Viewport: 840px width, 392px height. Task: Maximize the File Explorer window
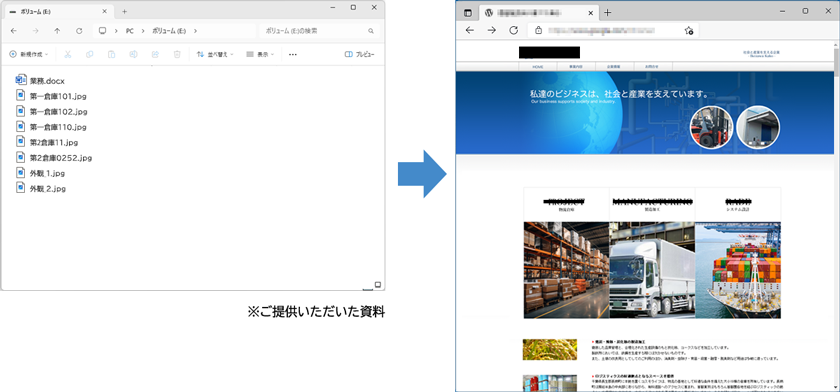(353, 7)
